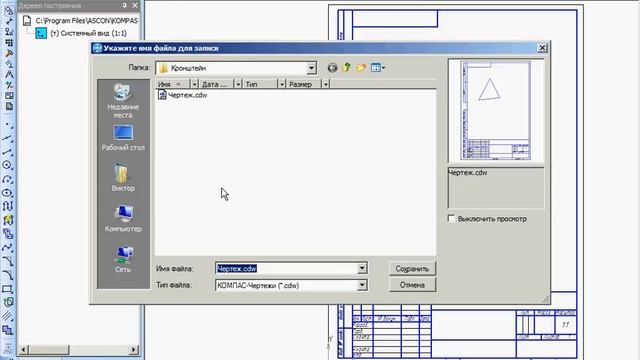Click tree panel scrollbar left arrow
The width and height of the screenshot is (640, 360).
point(24,350)
